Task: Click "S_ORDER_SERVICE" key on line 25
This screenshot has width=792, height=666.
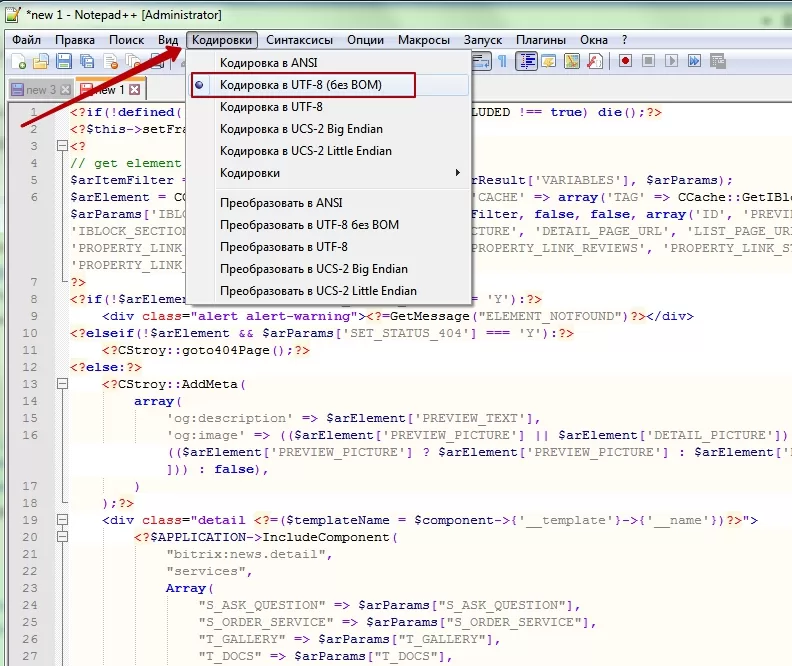Action: click(266, 622)
